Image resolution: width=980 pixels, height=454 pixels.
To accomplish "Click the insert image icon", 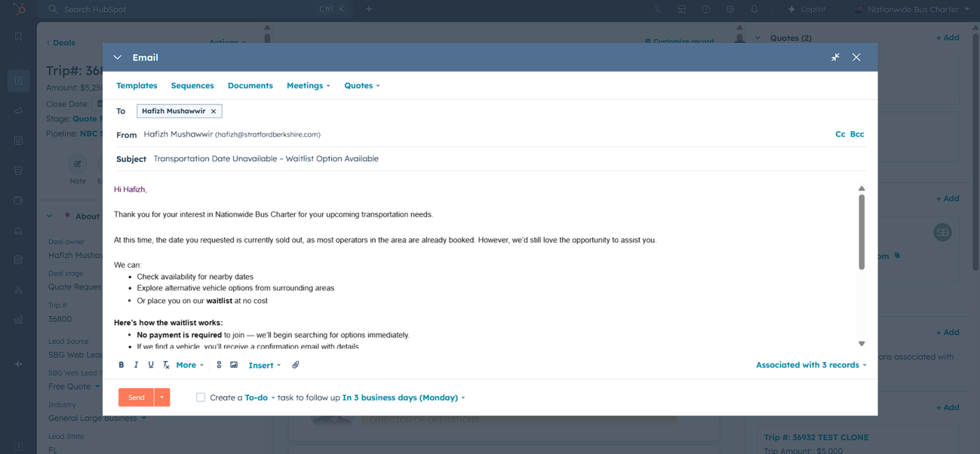I will click(x=234, y=365).
